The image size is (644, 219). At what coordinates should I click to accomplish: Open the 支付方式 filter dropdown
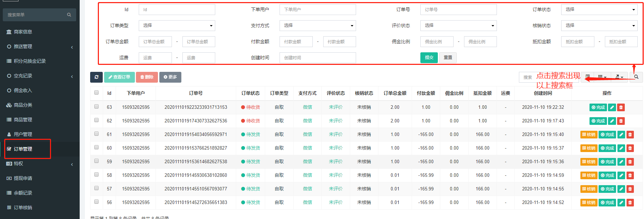point(318,26)
